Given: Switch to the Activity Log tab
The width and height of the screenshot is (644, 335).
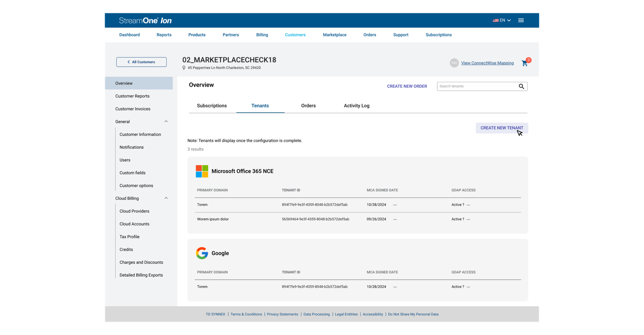Looking at the screenshot, I should 356,106.
